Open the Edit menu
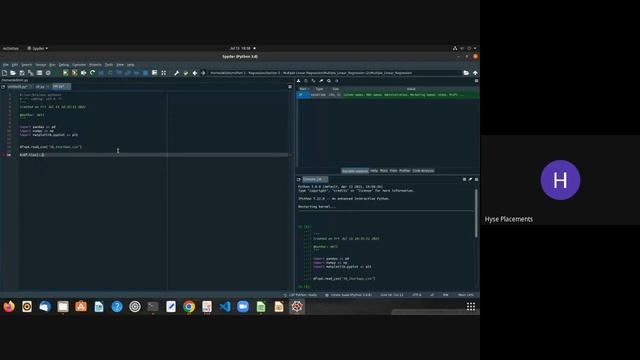This screenshot has width=640, height=360. (15, 64)
